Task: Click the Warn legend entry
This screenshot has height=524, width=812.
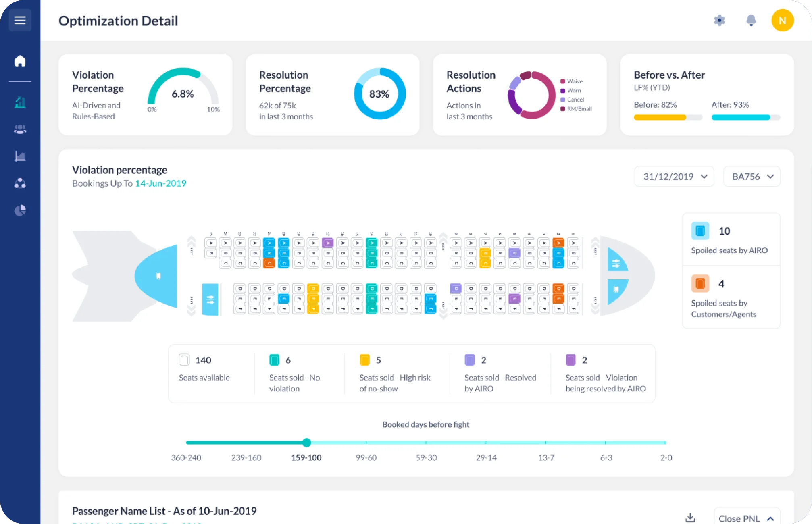Action: pyautogui.click(x=570, y=91)
